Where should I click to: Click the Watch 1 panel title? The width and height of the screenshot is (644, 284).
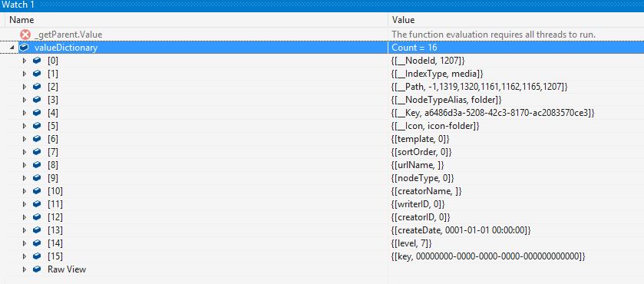pyautogui.click(x=18, y=5)
